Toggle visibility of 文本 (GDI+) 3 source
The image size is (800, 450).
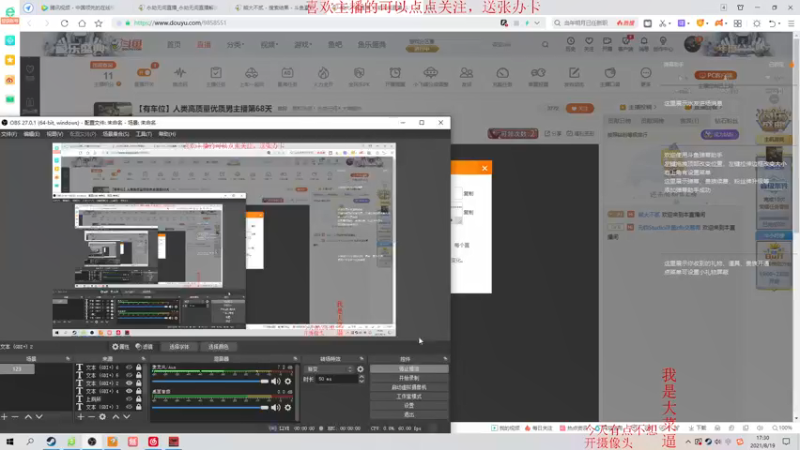tap(129, 407)
